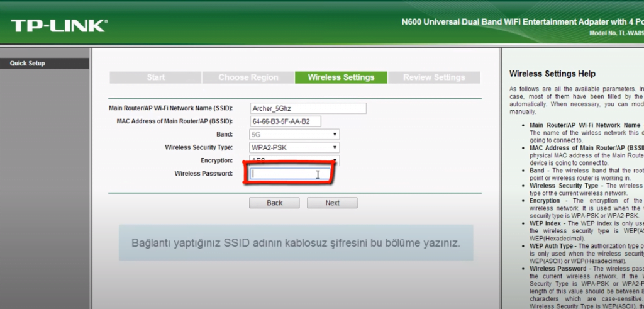Image resolution: width=644 pixels, height=309 pixels.
Task: Click the SSID field containing Archer_5Ghz
Action: pyautogui.click(x=308, y=108)
